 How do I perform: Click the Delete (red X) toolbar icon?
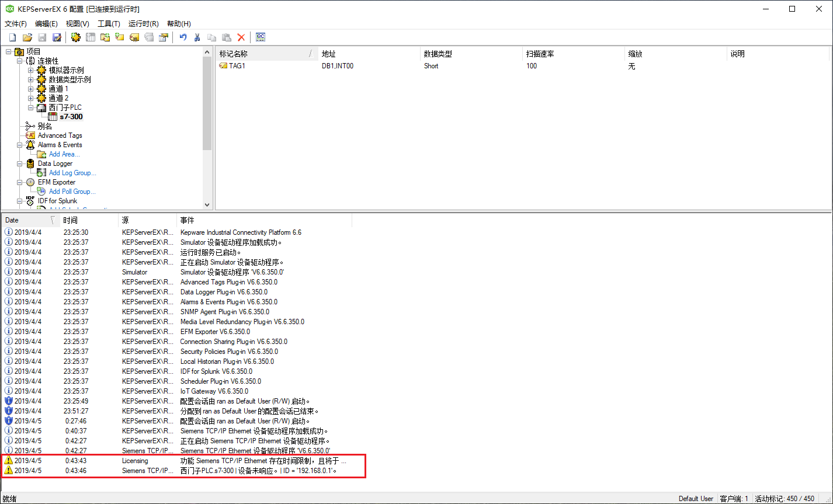(240, 37)
